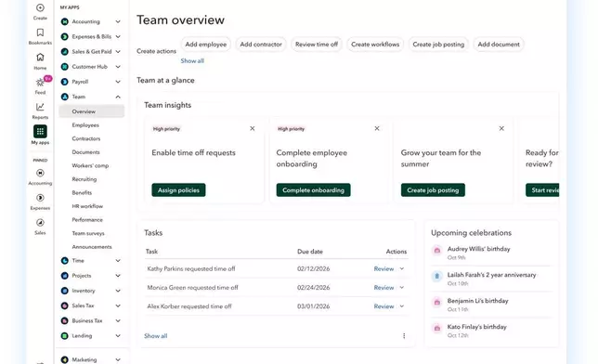The image size is (598, 364).
Task: Click the Marketing app icon
Action: (65, 359)
